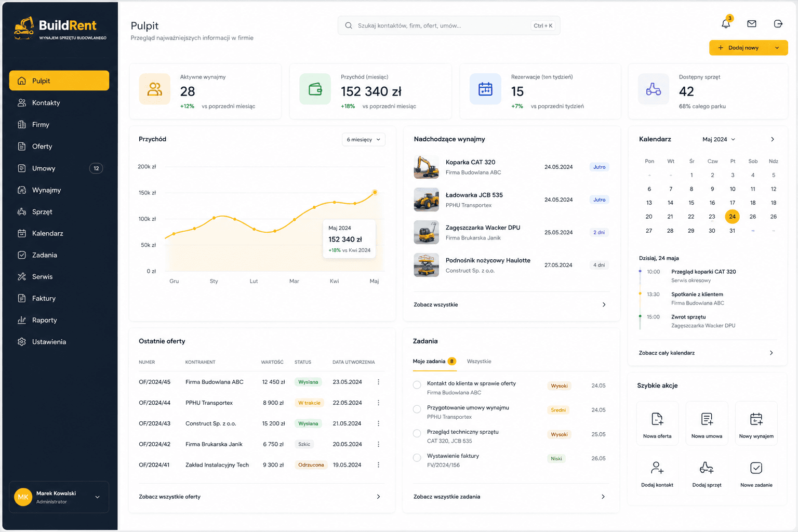Click the 'Dodaj nowy' button
Screen dimensions: 798x532
pos(748,48)
